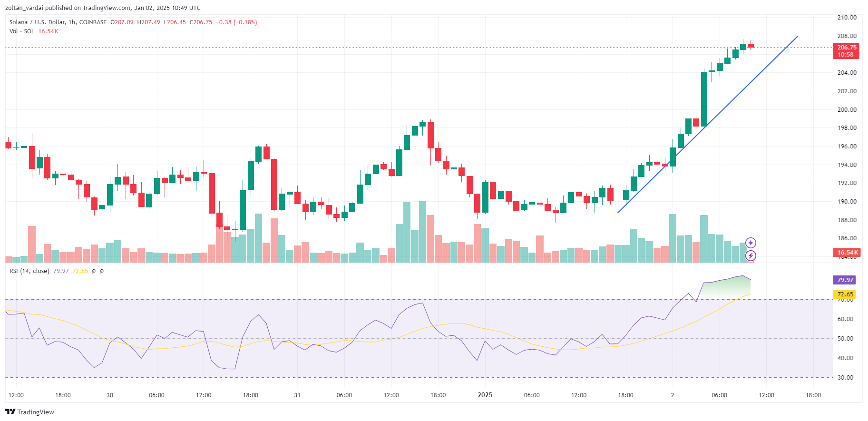Click the 2025 date label on time axis
The width and height of the screenshot is (868, 421).
[x=485, y=395]
